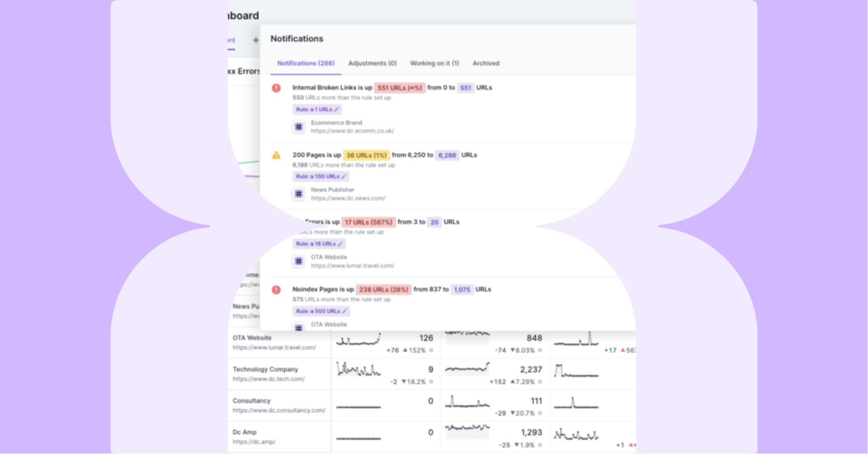
Task: Select the Ecommerce Brand project grid icon
Action: [298, 126]
